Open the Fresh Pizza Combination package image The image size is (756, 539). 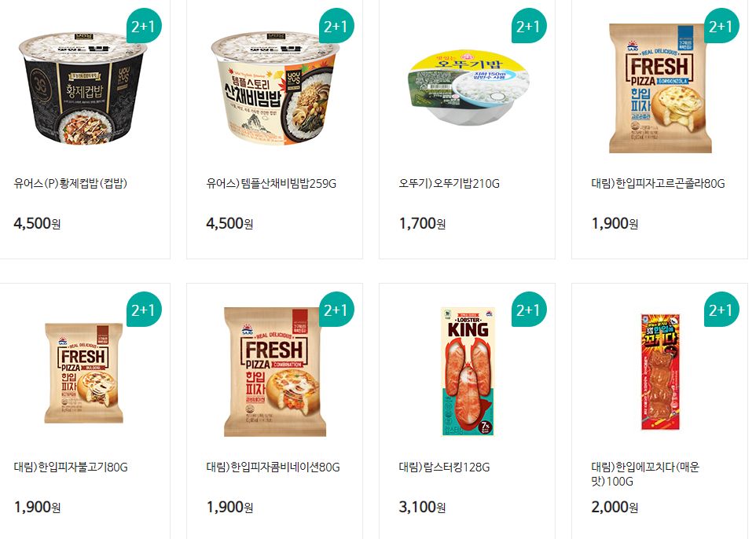(x=275, y=372)
